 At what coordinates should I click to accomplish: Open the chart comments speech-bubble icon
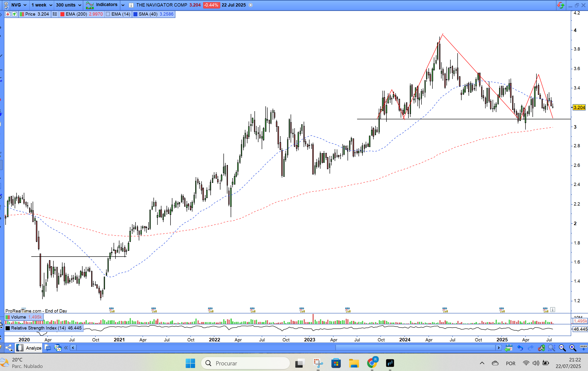[48, 348]
